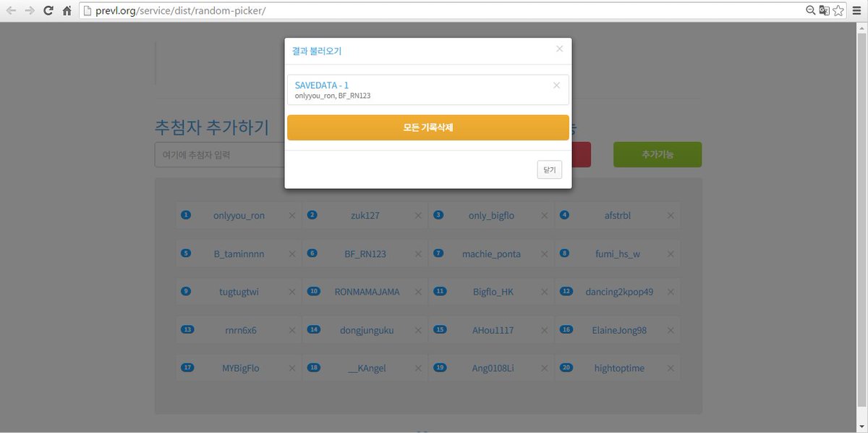Image resolution: width=868 pixels, height=433 pixels.
Task: Open the browser home page
Action: click(67, 11)
